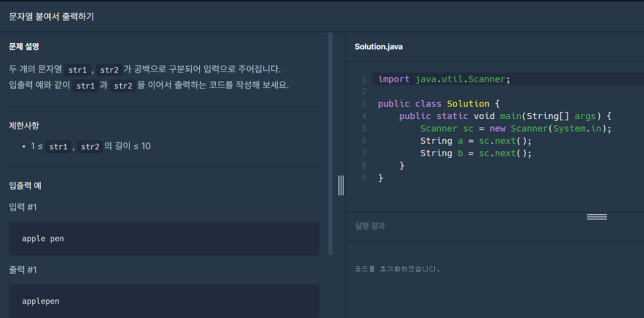This screenshot has width=644, height=318.
Task: Click the 코드를 초기화하였습니다 message
Action: tap(395, 269)
